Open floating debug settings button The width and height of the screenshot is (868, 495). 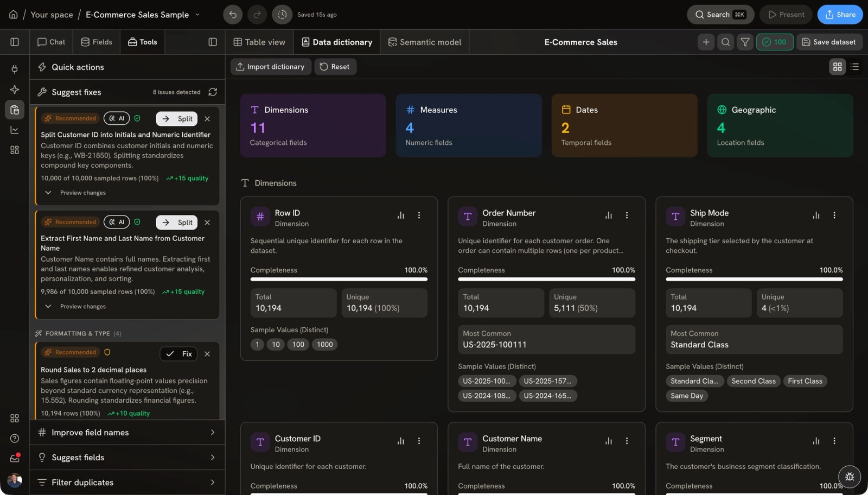click(850, 477)
